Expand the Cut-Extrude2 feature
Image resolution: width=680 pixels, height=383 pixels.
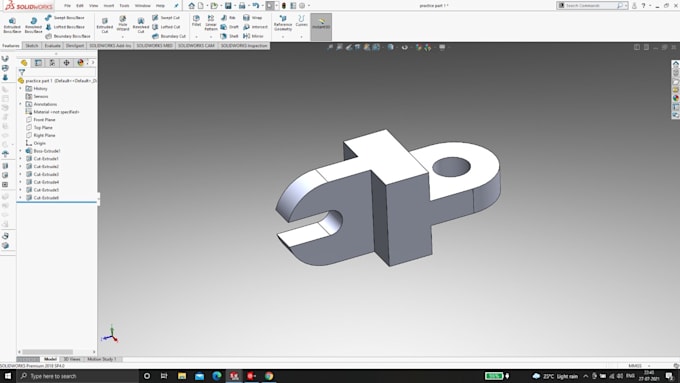(x=20, y=167)
